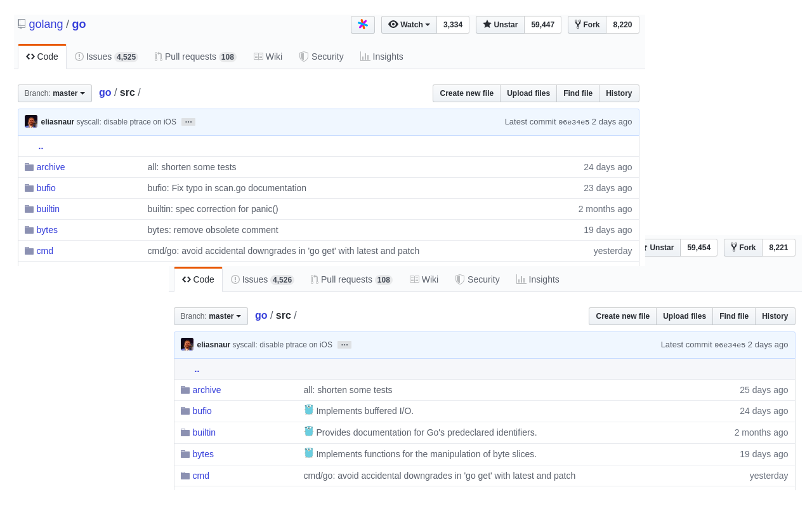This screenshot has width=812, height=508.
Task: Click eliasnaur's avatar in the upper page
Action: click(31, 121)
